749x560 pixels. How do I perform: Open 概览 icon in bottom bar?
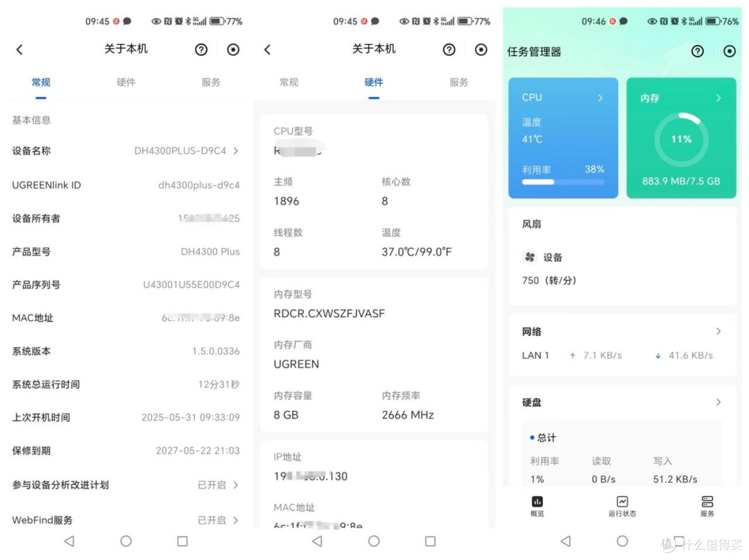pyautogui.click(x=537, y=501)
